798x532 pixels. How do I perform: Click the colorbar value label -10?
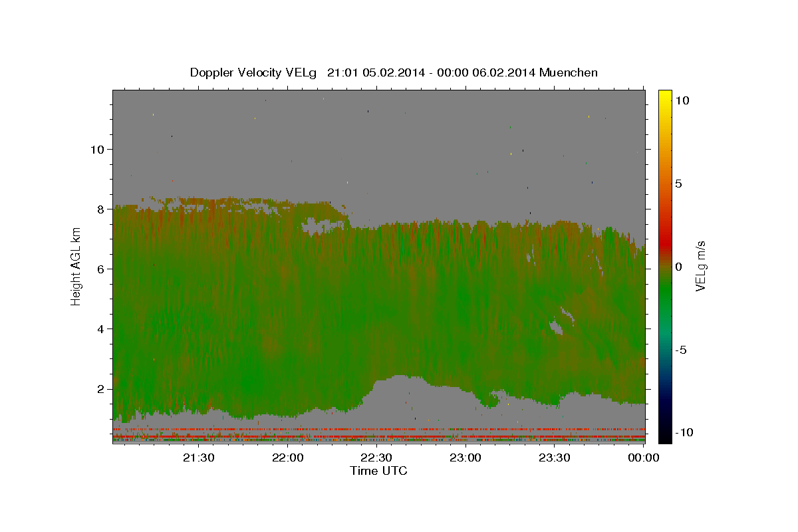point(684,432)
